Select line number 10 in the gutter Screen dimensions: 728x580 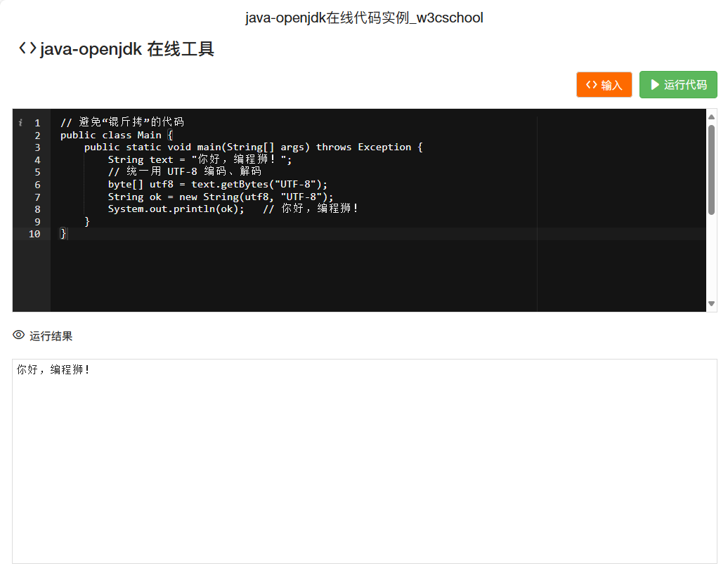[x=34, y=234]
